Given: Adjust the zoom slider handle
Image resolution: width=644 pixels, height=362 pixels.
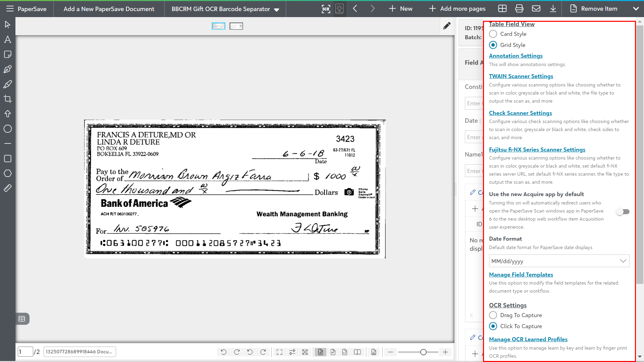Looking at the screenshot, I should click(423, 352).
